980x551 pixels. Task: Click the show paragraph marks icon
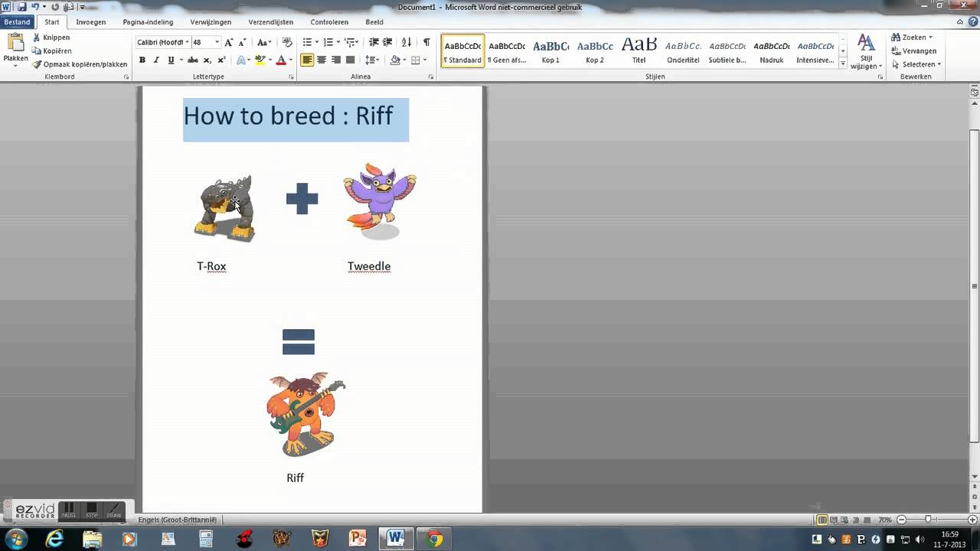pos(426,42)
